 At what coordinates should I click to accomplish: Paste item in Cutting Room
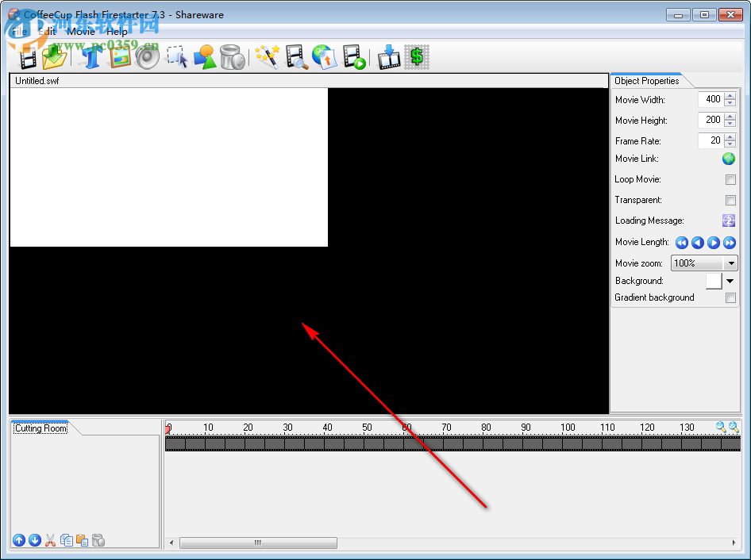(x=82, y=540)
